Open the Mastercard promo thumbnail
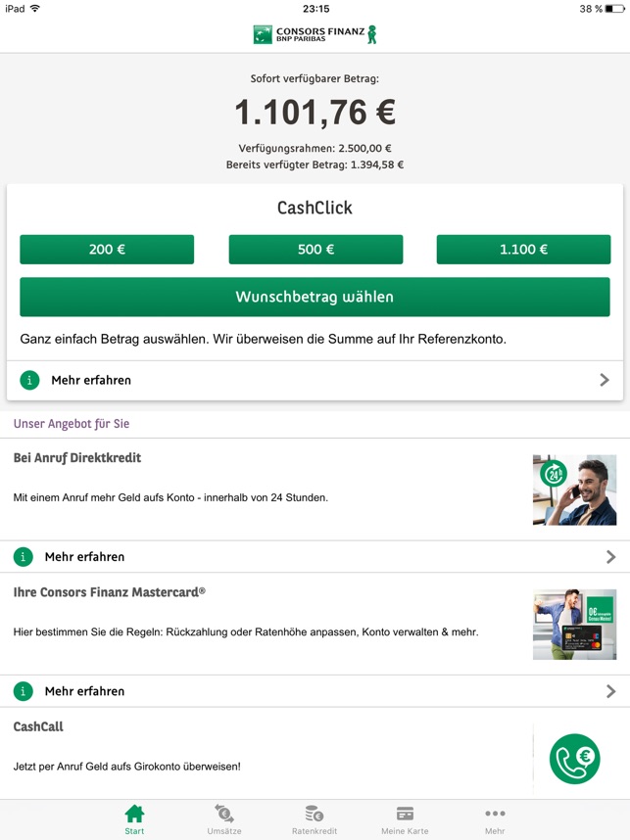The height and width of the screenshot is (840, 630). tap(575, 624)
